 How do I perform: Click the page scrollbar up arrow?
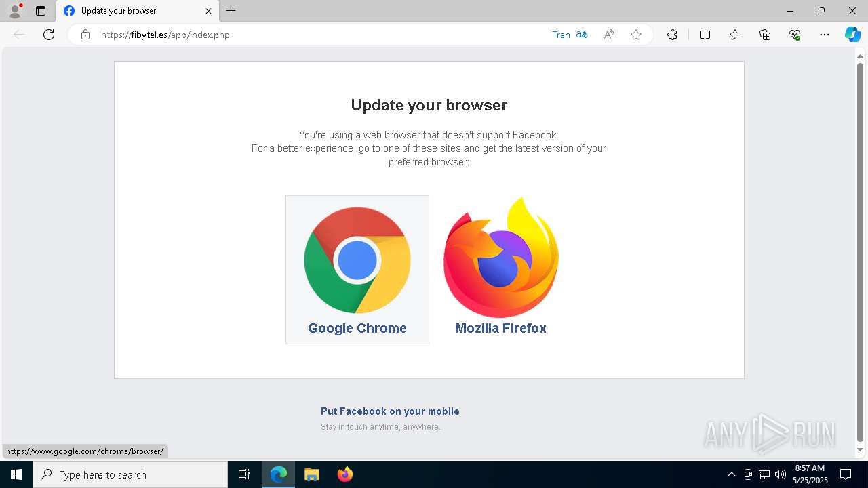pos(861,56)
